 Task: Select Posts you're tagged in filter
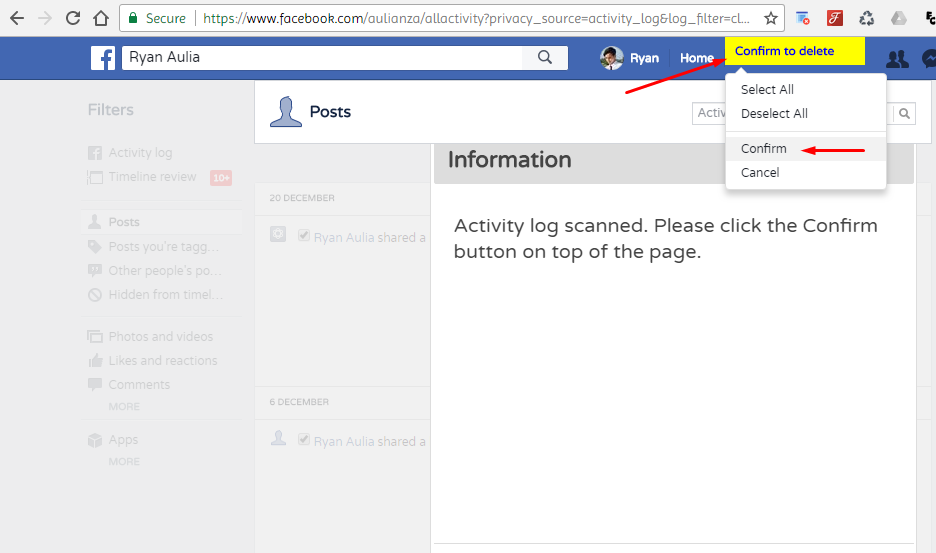164,247
